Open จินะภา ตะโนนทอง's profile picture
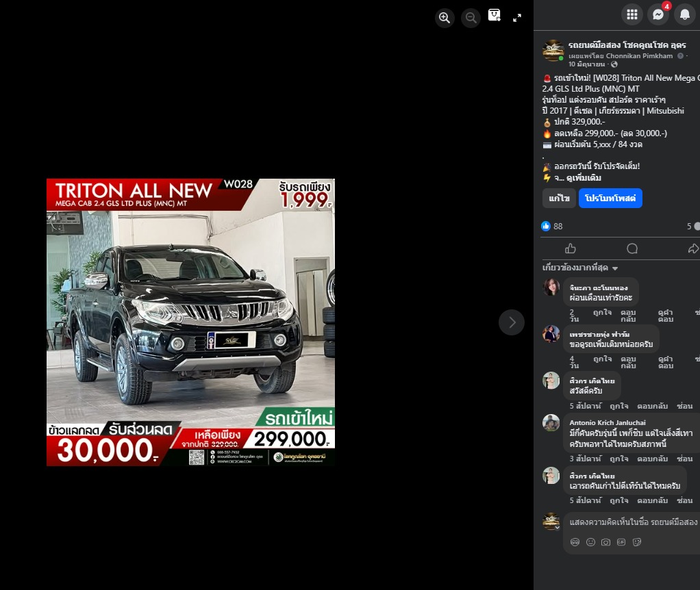This screenshot has height=590, width=700. coord(551,287)
